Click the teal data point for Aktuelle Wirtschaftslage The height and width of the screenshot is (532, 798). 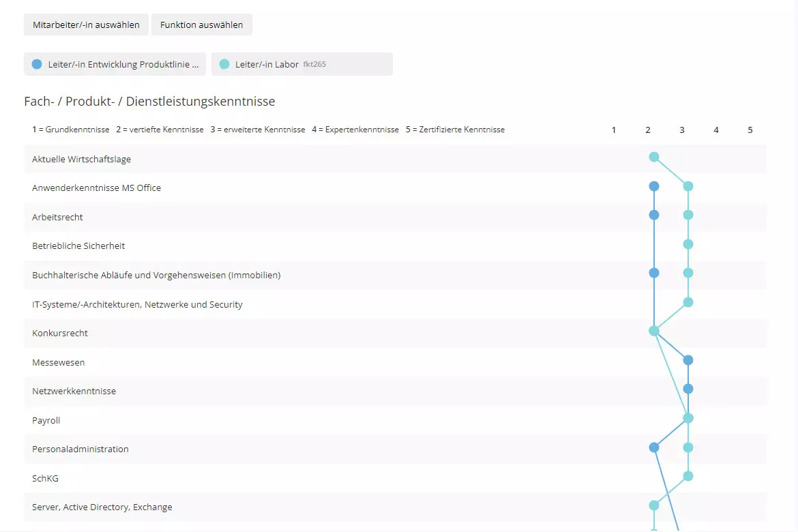[654, 157]
